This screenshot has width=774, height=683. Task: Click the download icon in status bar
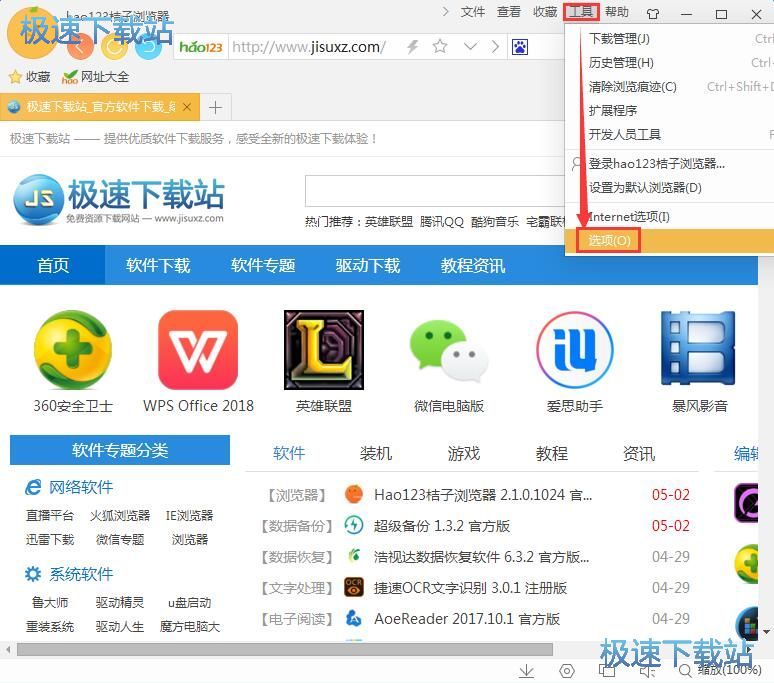pos(527,671)
